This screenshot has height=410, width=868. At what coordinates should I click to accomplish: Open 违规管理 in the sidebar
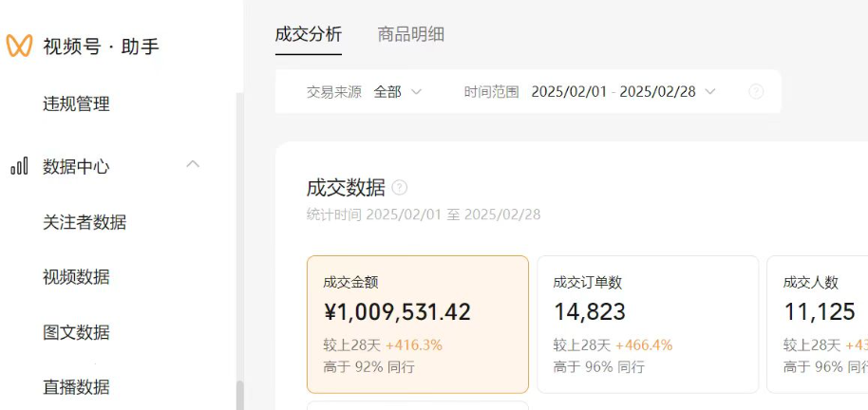[76, 104]
